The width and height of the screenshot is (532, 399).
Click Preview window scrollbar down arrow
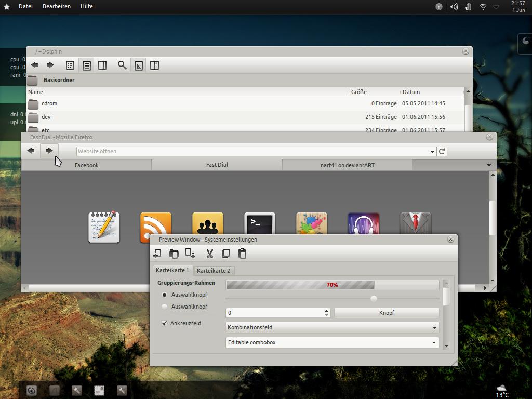(x=446, y=346)
